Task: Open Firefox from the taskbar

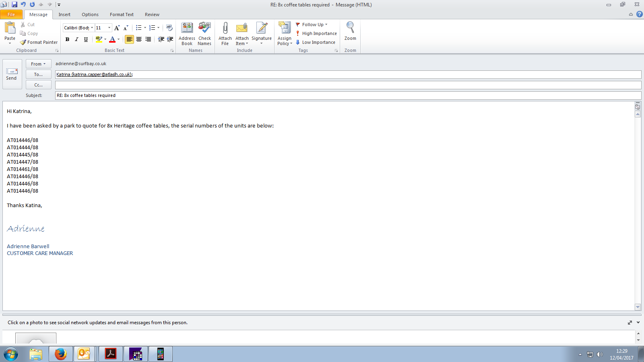Action: tap(61, 354)
